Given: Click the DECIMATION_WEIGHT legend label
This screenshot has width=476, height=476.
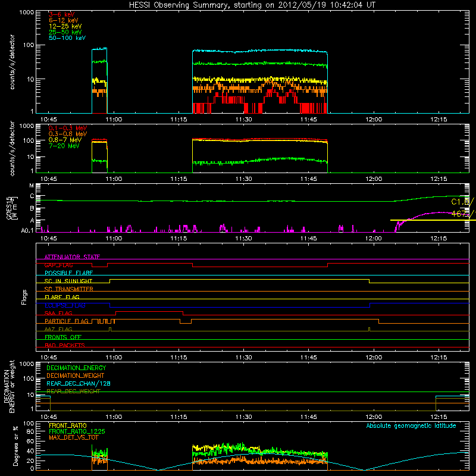Looking at the screenshot, I should point(76,375).
